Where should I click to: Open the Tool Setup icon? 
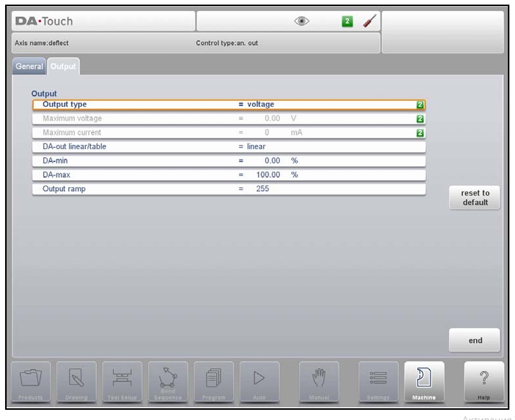coord(122,381)
